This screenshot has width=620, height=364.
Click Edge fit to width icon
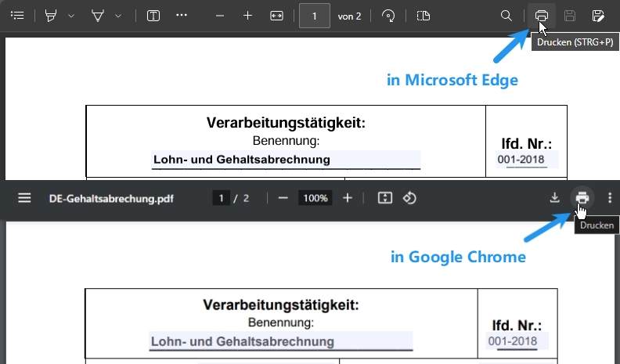(x=276, y=16)
